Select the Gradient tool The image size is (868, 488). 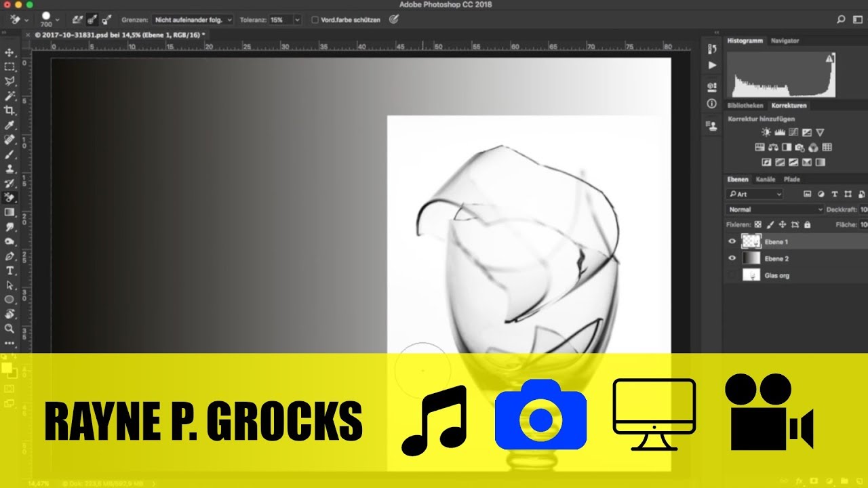9,213
